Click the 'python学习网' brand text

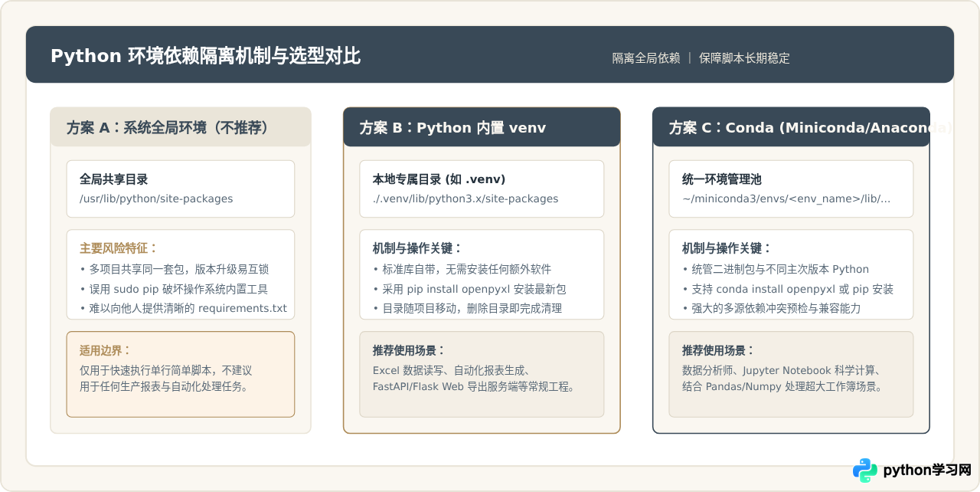point(927,471)
